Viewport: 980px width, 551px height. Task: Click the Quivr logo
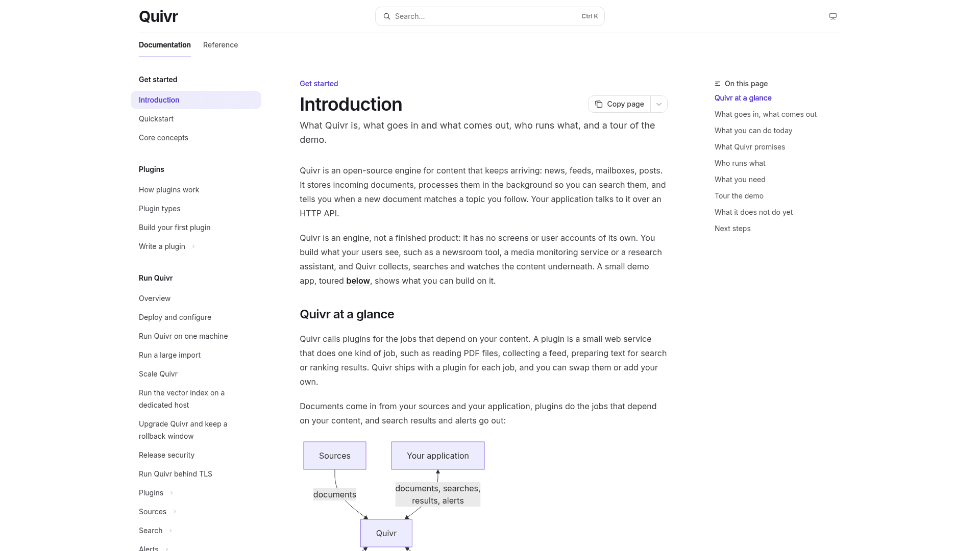(158, 16)
